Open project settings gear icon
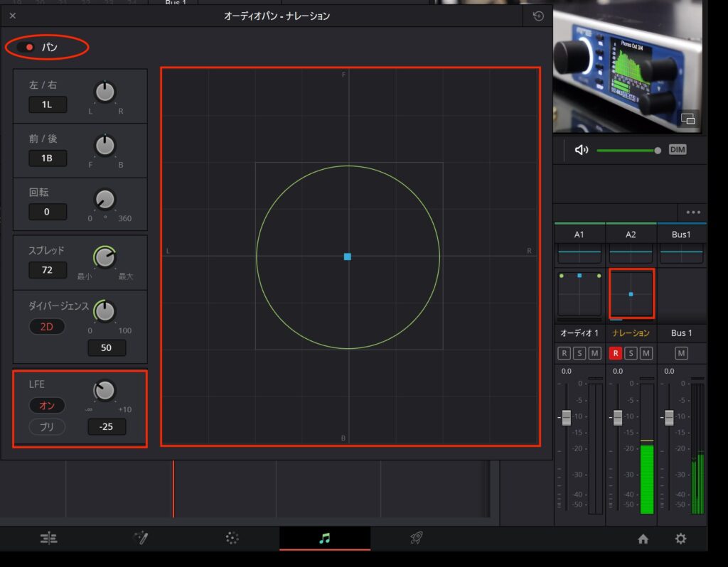The width and height of the screenshot is (728, 567). [x=680, y=539]
